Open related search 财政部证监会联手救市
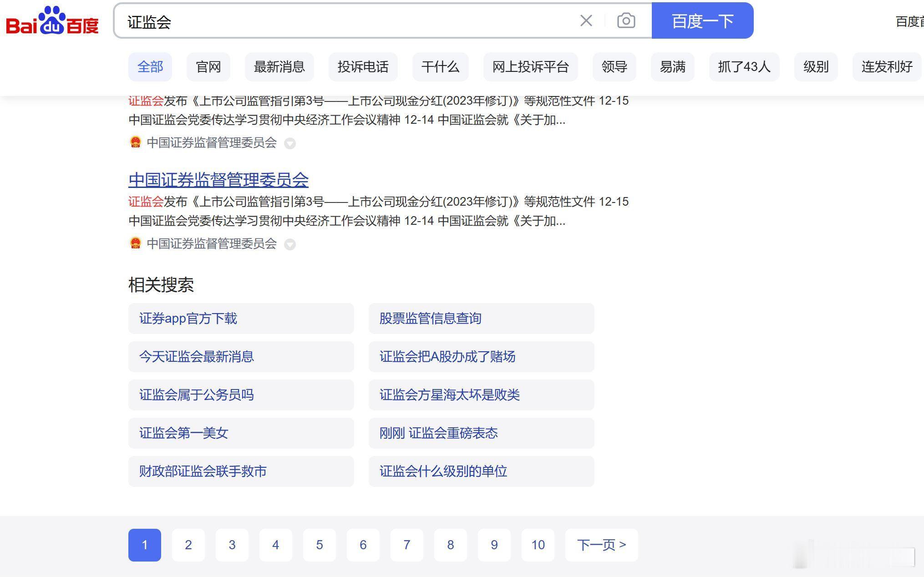Viewport: 924px width, 577px height. [x=241, y=471]
